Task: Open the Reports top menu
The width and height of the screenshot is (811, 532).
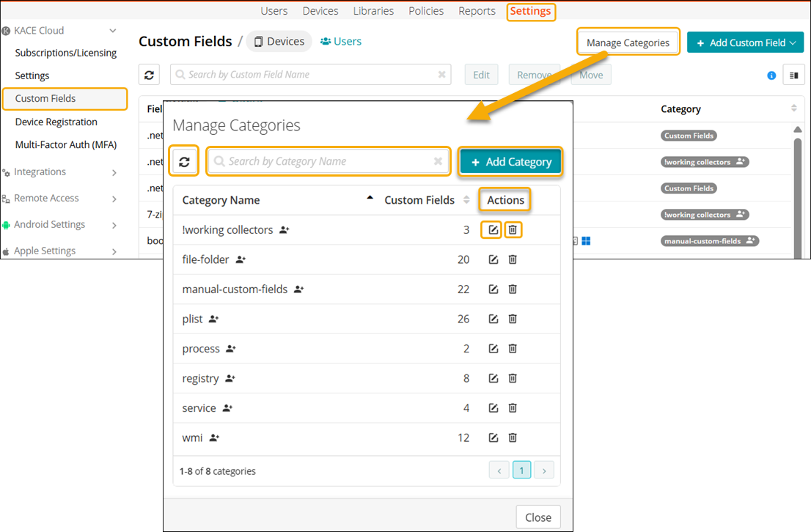Action: coord(477,11)
